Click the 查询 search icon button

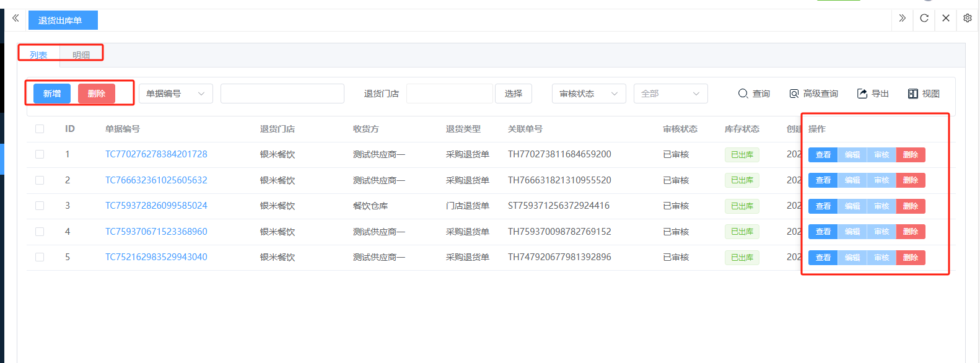point(754,94)
